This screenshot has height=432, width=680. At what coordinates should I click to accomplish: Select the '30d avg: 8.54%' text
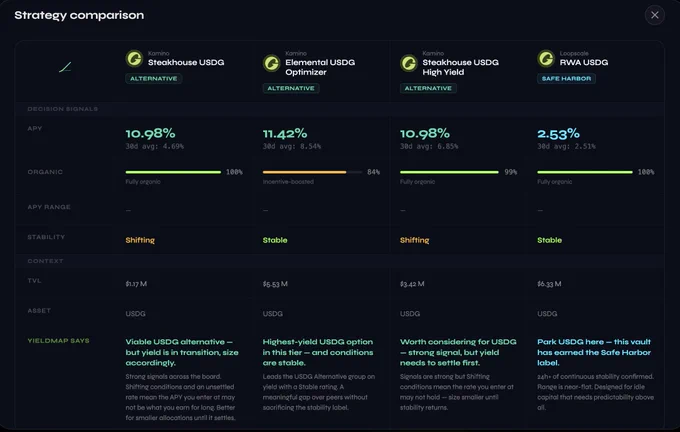292,147
